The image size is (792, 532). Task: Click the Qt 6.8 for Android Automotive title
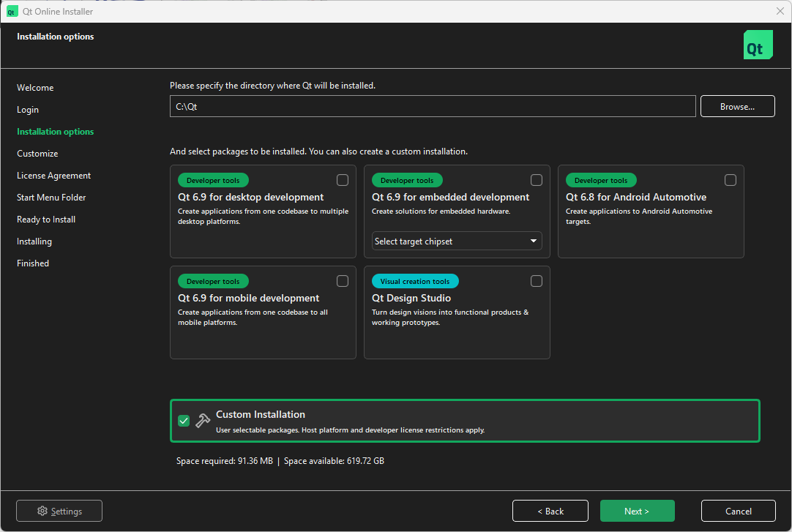coord(636,197)
